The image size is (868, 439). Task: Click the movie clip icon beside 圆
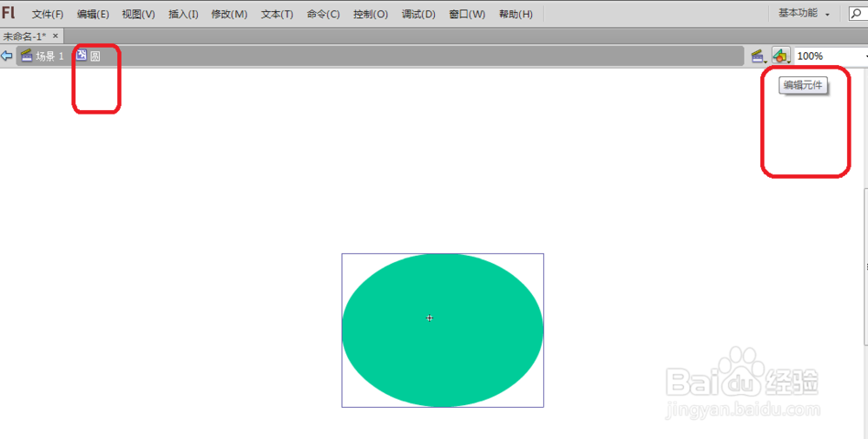coord(82,56)
